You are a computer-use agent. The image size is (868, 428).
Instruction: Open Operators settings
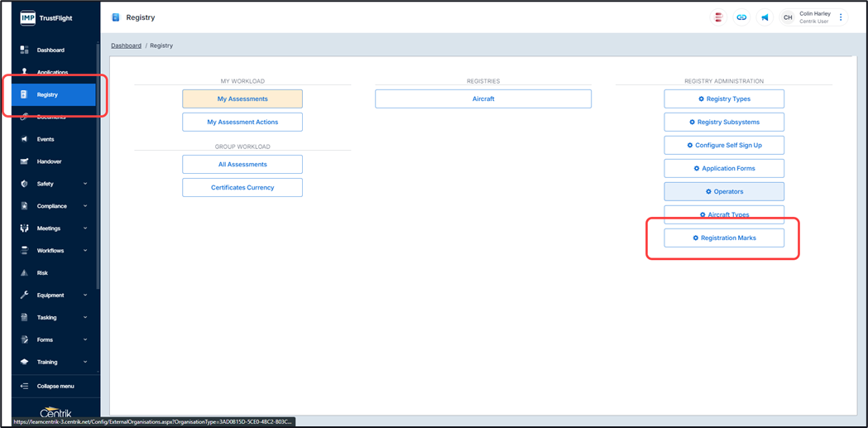tap(724, 191)
